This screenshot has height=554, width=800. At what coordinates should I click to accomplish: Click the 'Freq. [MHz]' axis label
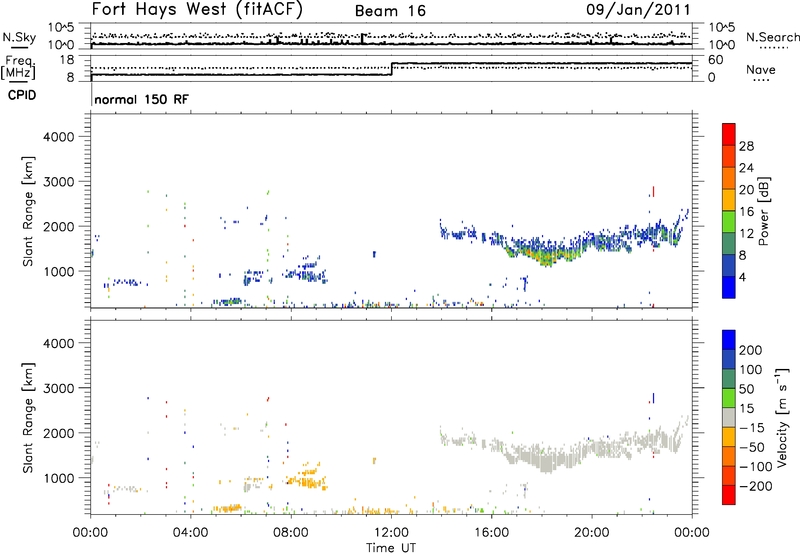[x=19, y=68]
